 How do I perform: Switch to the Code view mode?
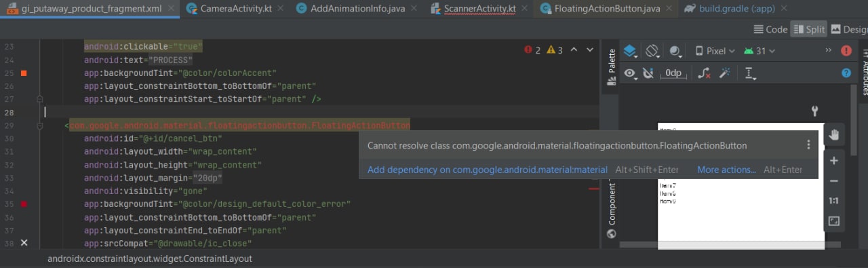770,29
